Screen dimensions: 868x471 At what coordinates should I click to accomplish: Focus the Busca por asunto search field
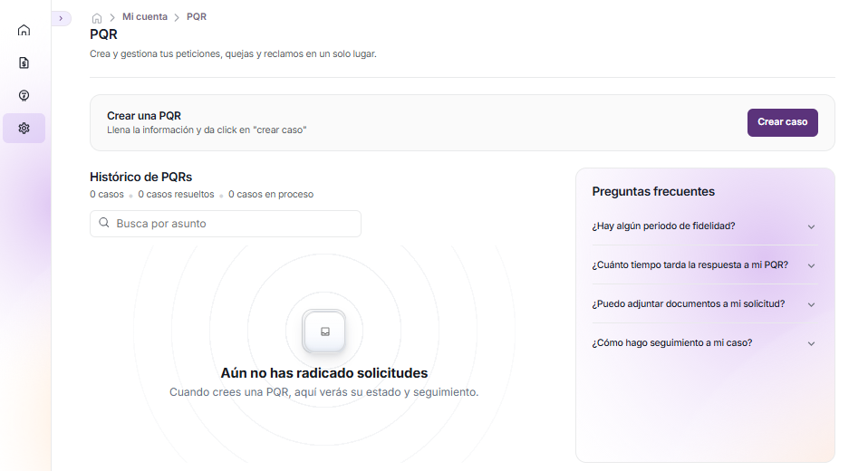[226, 224]
